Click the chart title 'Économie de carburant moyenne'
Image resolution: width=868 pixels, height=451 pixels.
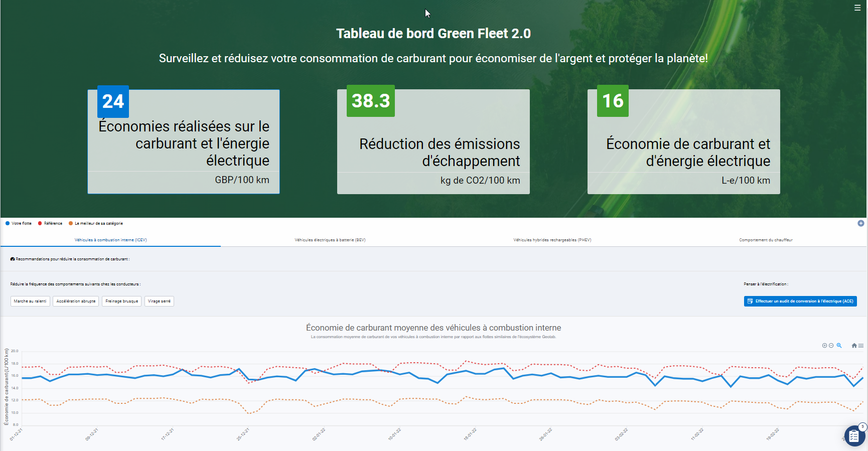tap(433, 328)
